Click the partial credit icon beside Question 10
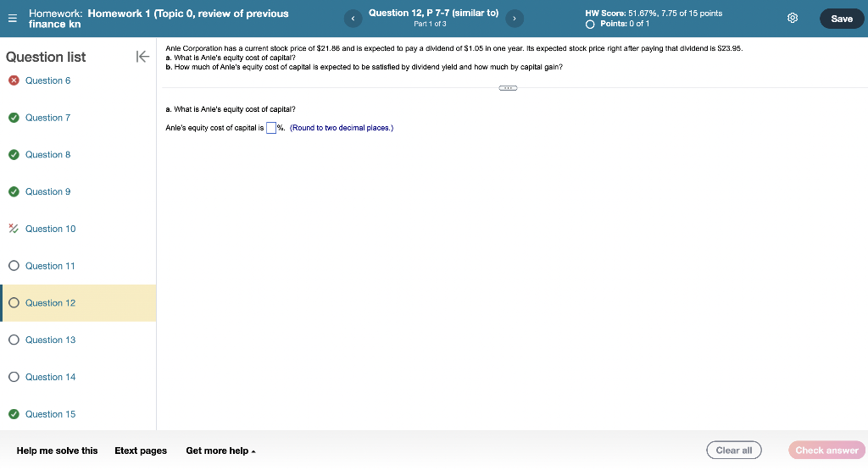 point(14,229)
